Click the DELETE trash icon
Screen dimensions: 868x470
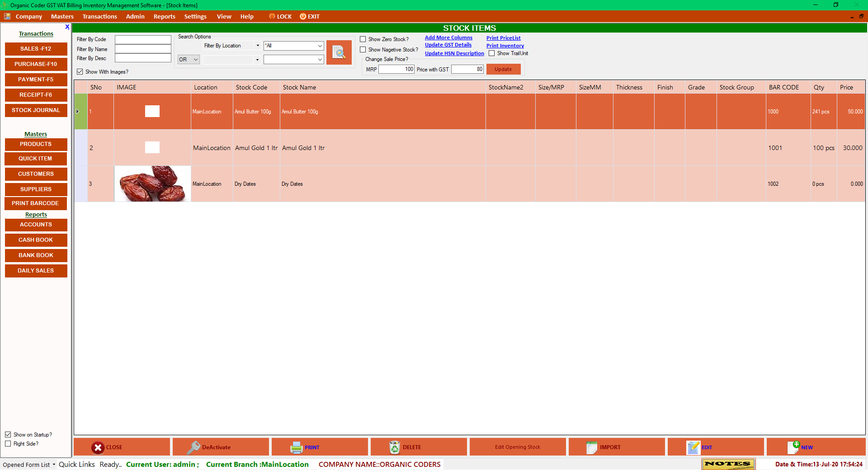(x=395, y=447)
